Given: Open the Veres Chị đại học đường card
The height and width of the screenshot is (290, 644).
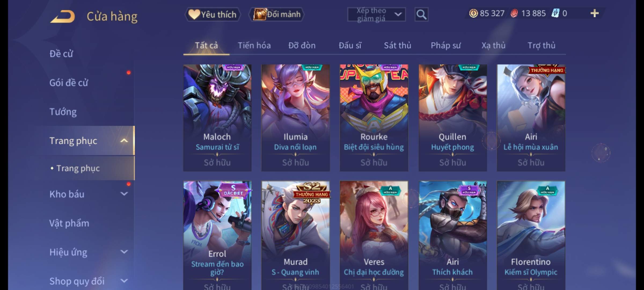Looking at the screenshot, I should [x=374, y=235].
